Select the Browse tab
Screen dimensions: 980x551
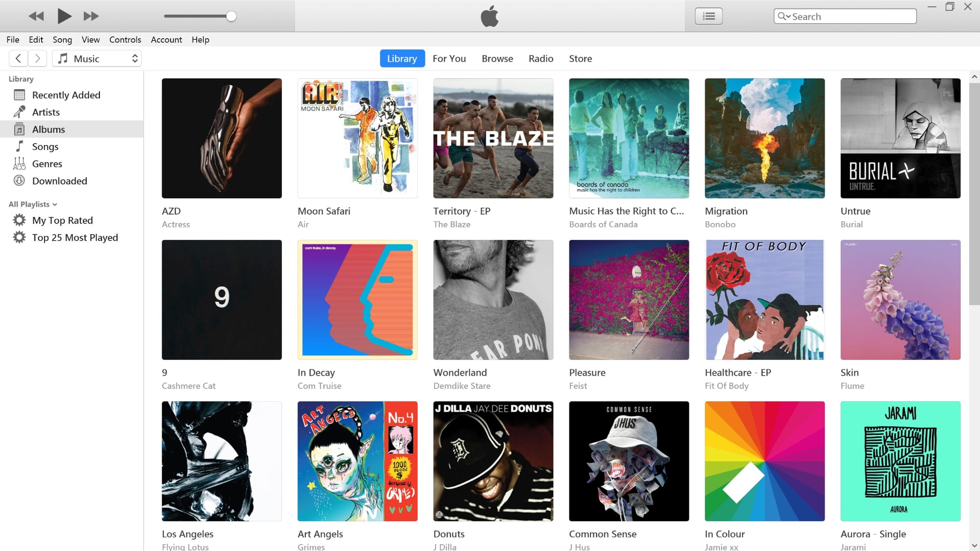pyautogui.click(x=497, y=59)
